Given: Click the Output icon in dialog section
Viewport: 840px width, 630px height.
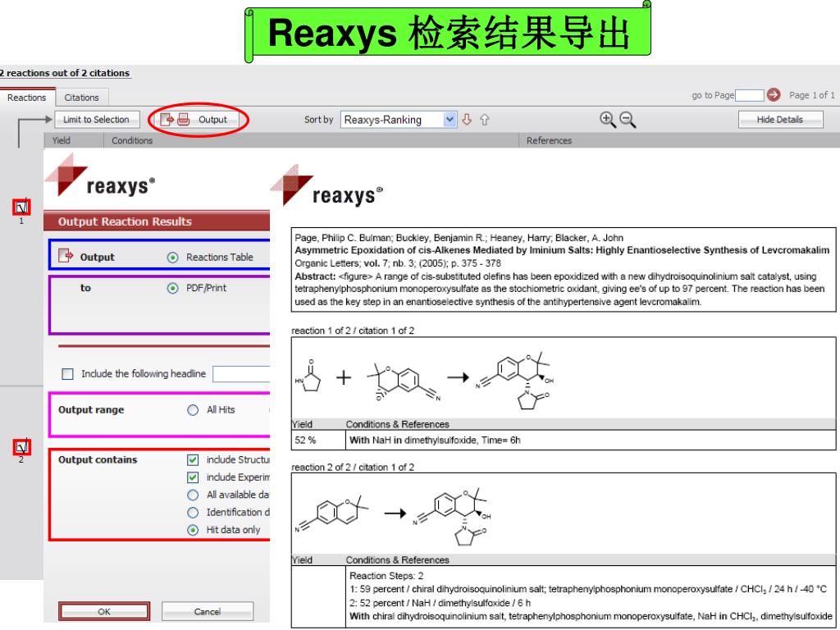Looking at the screenshot, I should [x=66, y=256].
